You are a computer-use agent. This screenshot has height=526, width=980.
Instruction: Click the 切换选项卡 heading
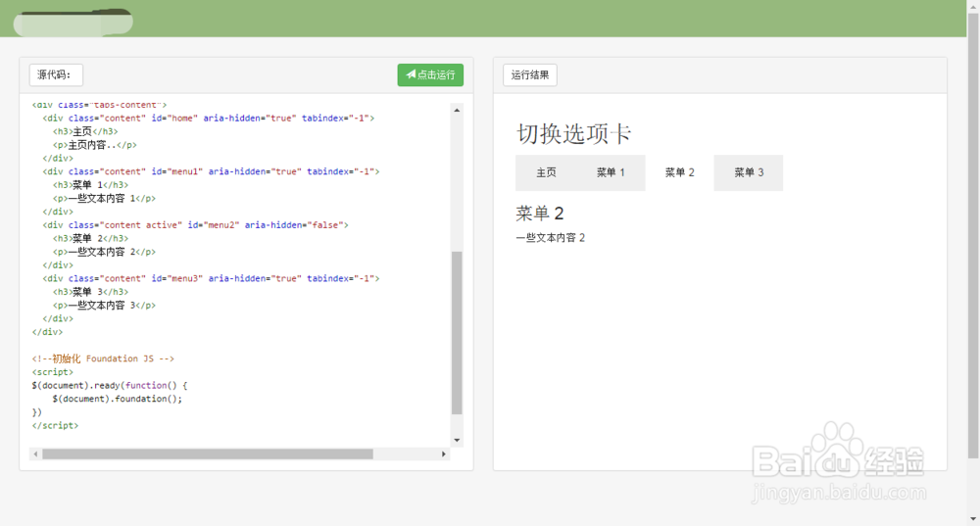coord(573,133)
